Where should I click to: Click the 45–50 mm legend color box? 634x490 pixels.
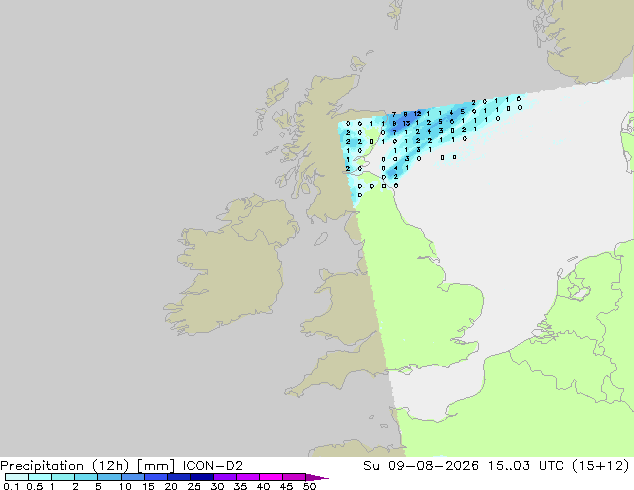(x=294, y=477)
